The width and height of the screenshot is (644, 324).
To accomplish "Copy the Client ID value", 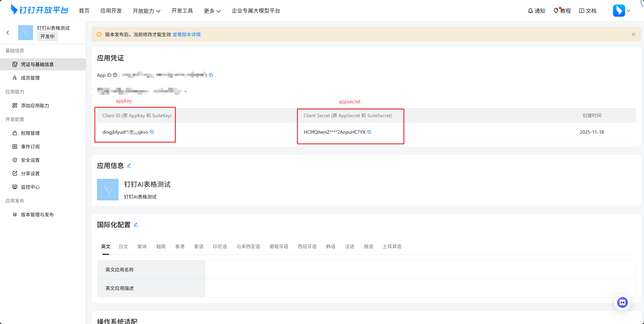I will pos(152,132).
